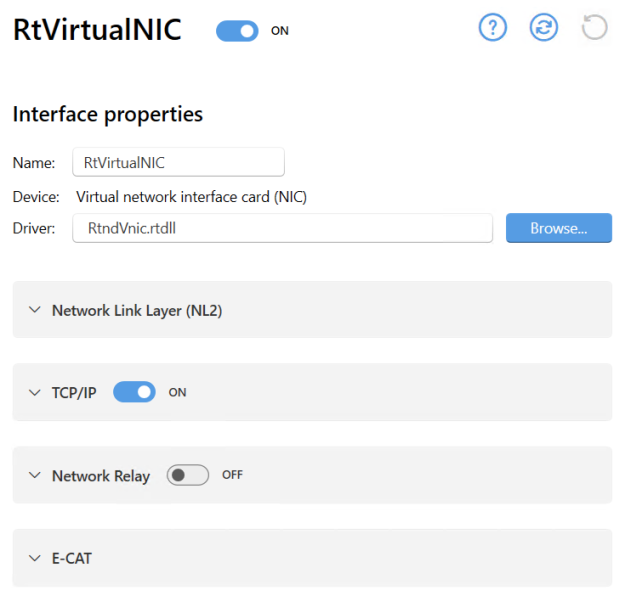This screenshot has height=607, width=625.
Task: Click the refresh circular arrows icon
Action: coord(544,28)
